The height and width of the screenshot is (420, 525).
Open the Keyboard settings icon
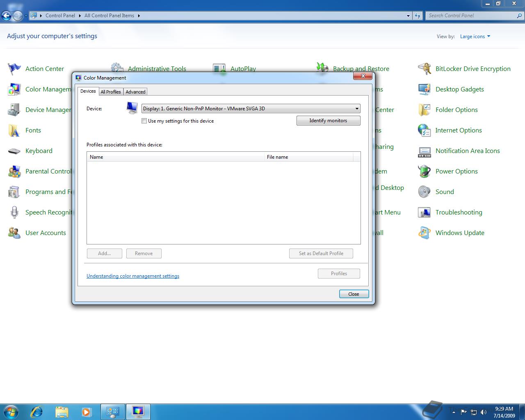14,151
